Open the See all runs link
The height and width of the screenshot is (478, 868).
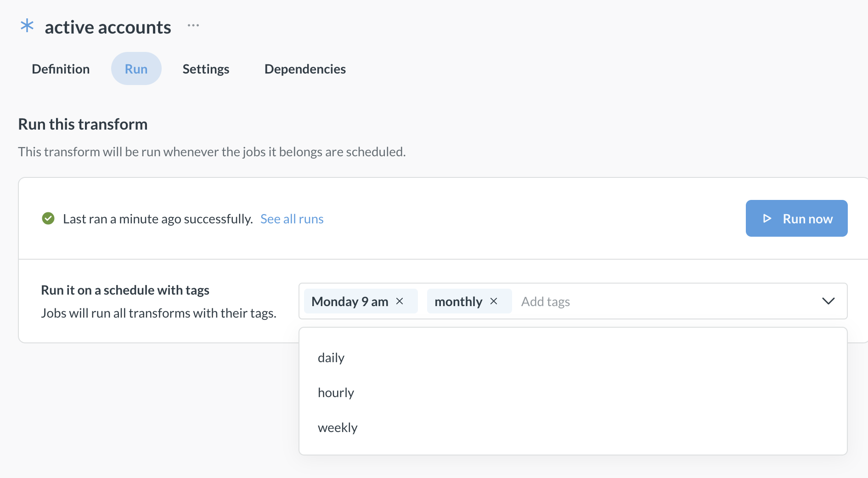[292, 219]
